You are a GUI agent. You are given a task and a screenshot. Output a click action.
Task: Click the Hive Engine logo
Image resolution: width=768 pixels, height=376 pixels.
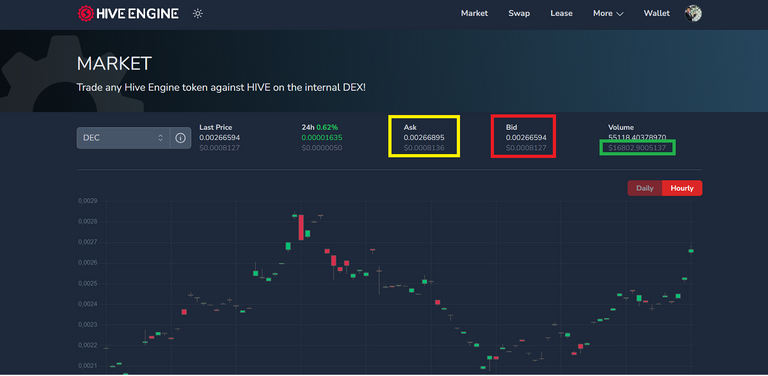pyautogui.click(x=128, y=13)
